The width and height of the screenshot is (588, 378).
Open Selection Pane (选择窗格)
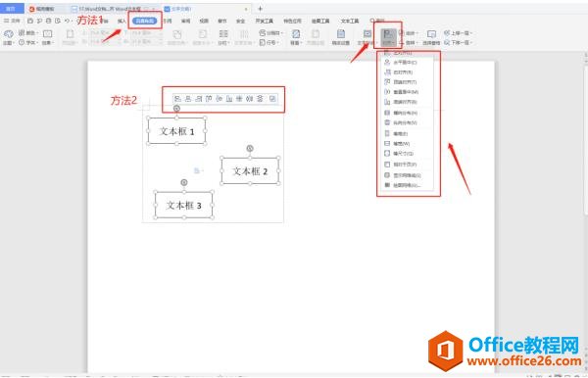coord(431,38)
